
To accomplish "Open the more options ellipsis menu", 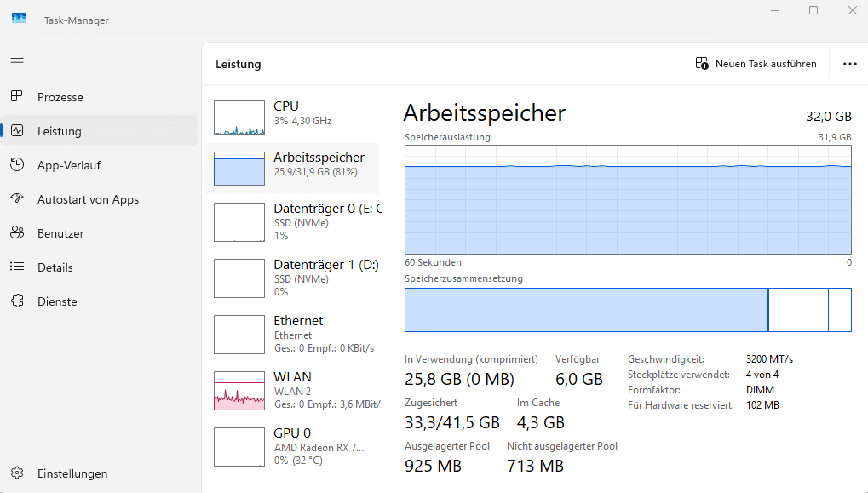I will pos(849,63).
